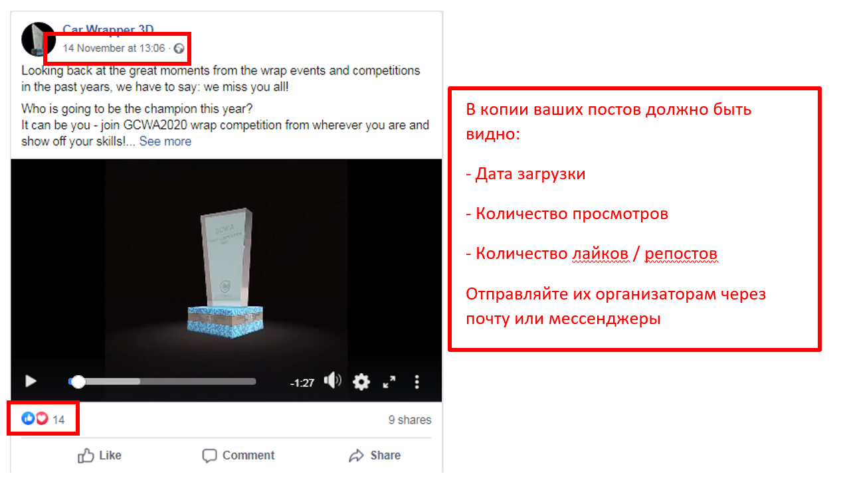The image size is (843, 504).
Task: Expand post text with See more
Action: click(x=165, y=141)
